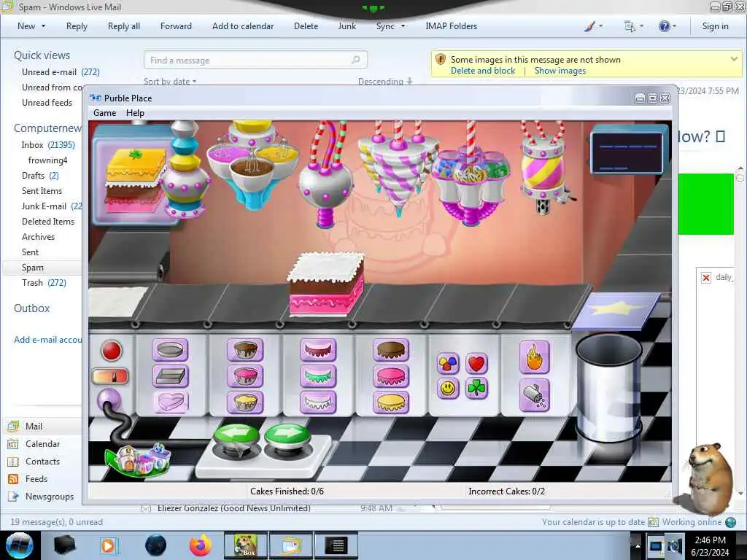Open the Trash folder

(44, 282)
